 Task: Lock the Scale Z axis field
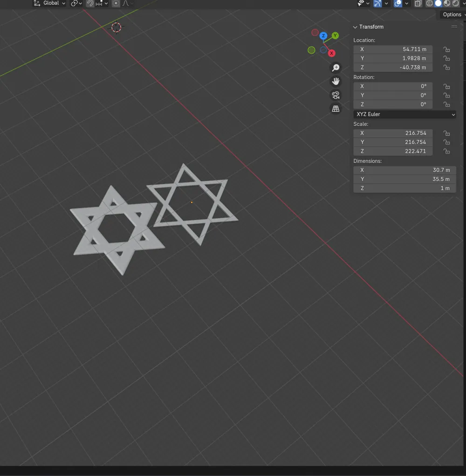[x=446, y=151]
